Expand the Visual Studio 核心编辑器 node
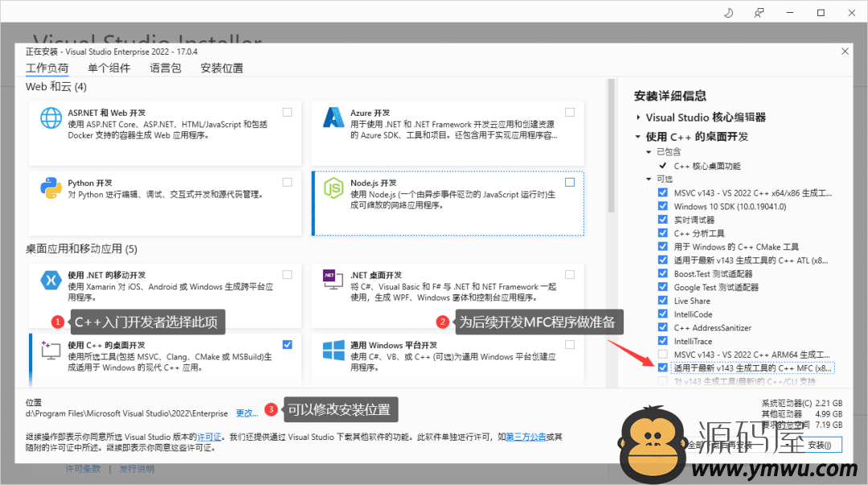 [x=638, y=117]
